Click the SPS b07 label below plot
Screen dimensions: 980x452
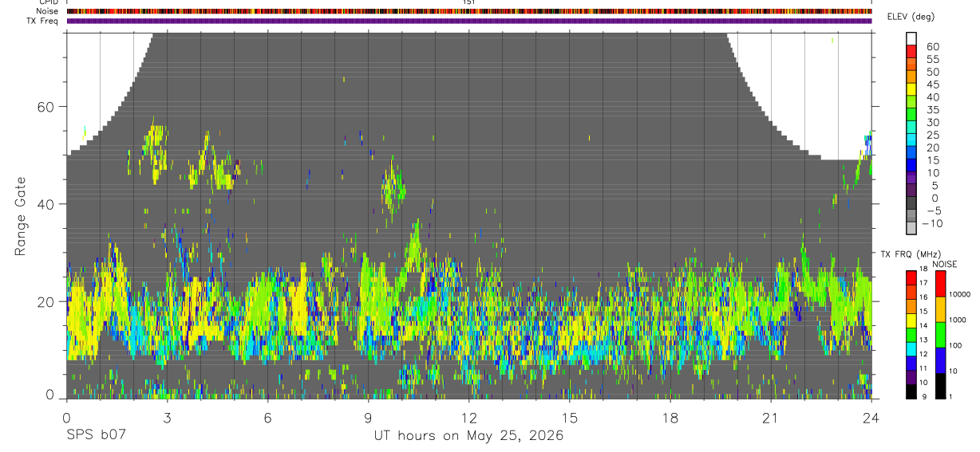click(x=96, y=436)
